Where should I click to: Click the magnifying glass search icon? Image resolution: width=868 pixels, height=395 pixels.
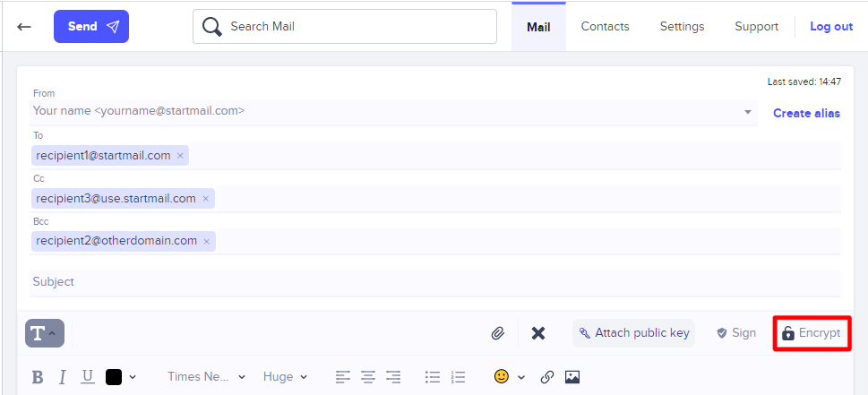coord(211,27)
